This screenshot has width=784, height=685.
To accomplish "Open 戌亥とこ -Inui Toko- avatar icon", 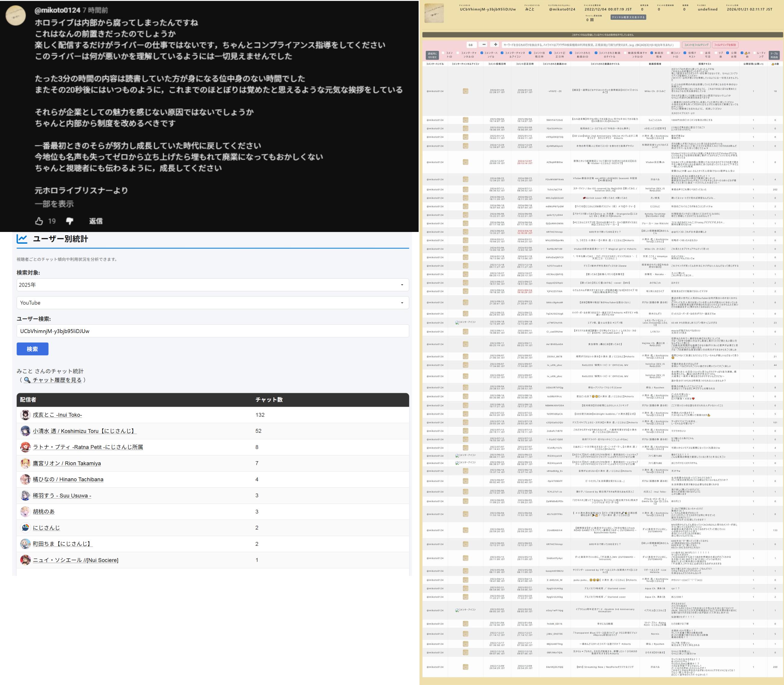I will coord(26,415).
